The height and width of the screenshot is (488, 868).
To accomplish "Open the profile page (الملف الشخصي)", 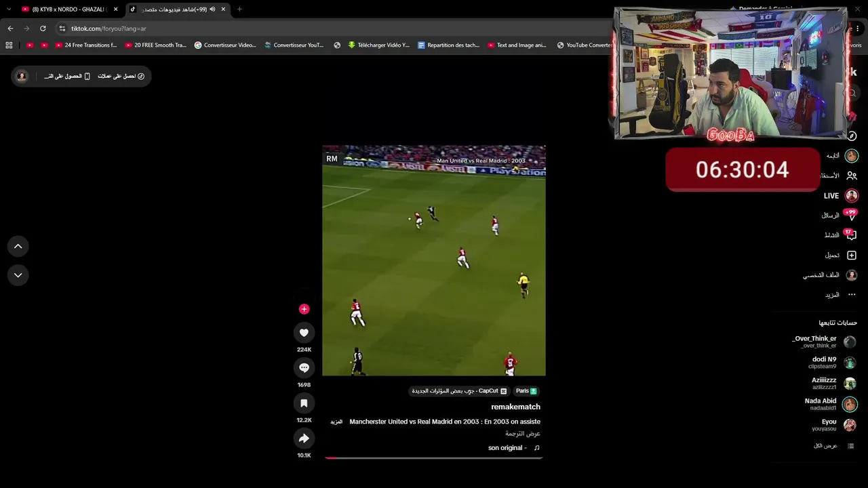I will point(830,275).
